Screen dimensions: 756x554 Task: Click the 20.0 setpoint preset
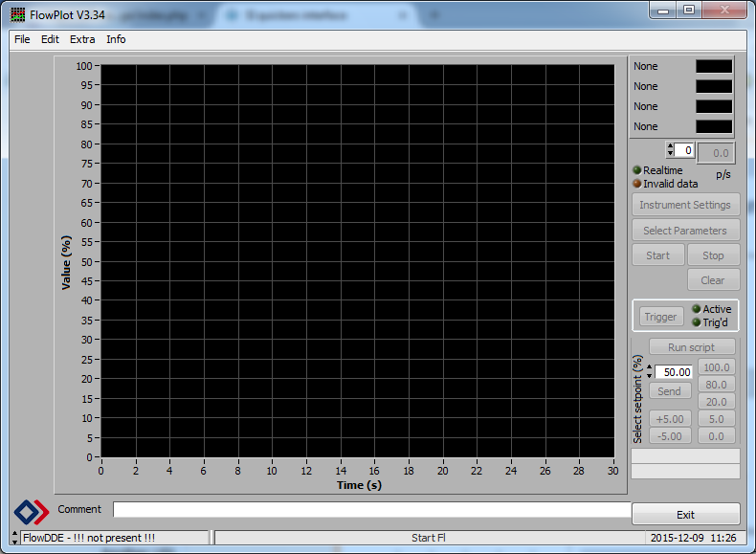717,402
